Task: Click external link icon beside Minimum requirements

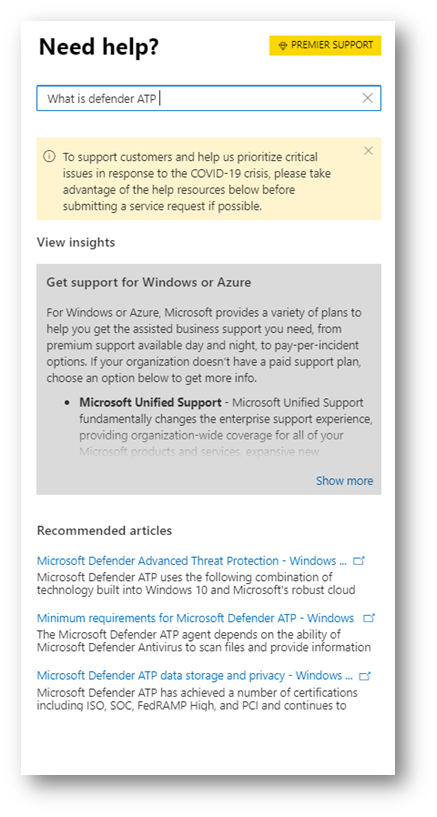Action: [x=369, y=618]
